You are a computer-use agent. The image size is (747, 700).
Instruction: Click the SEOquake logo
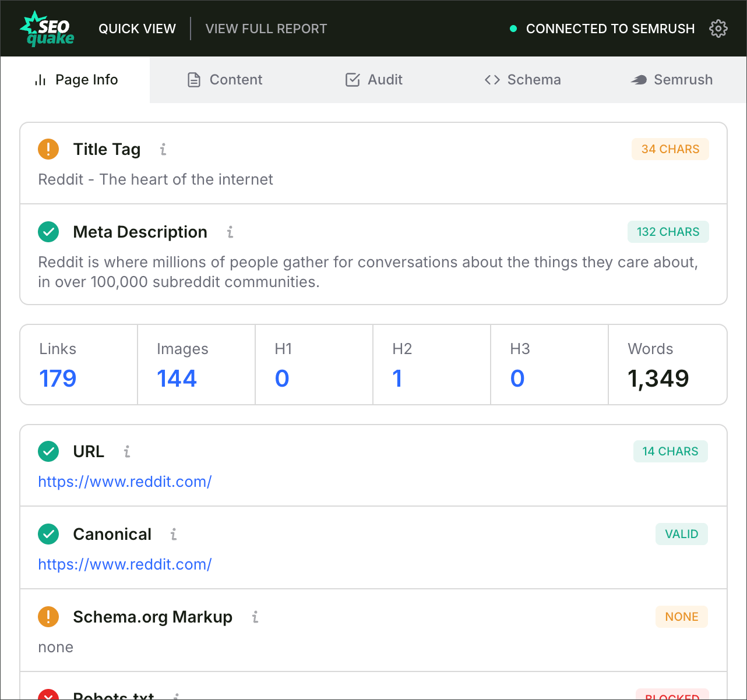coord(47,29)
